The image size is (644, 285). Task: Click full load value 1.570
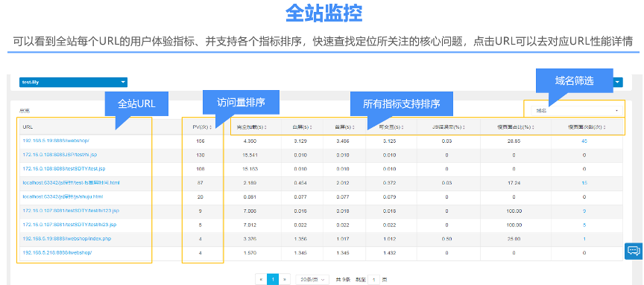(250, 252)
